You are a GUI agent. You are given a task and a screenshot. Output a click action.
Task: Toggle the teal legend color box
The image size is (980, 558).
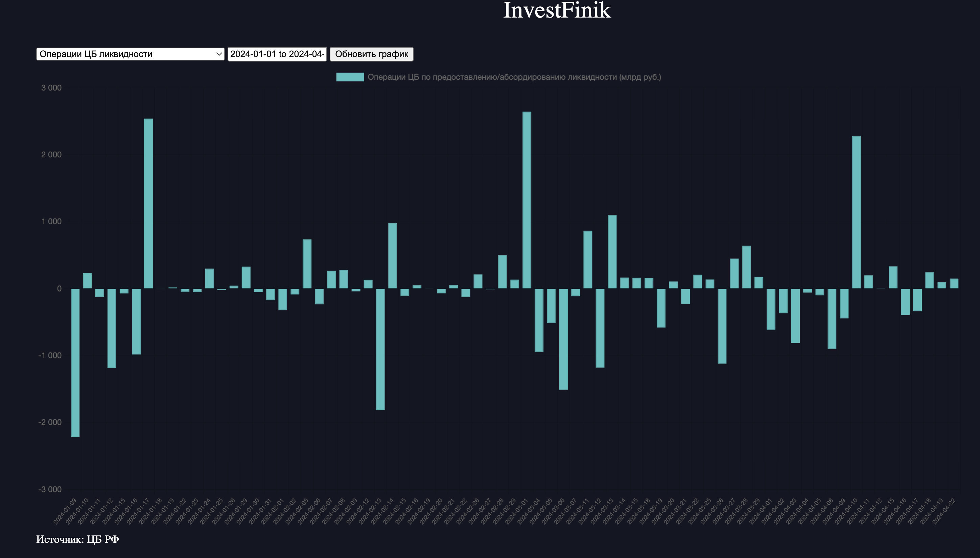pos(350,77)
